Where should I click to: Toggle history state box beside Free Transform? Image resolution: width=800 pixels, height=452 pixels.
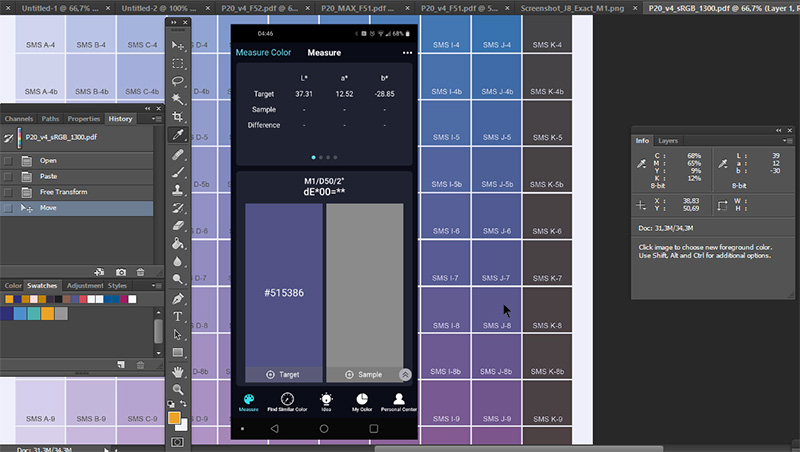[x=9, y=192]
